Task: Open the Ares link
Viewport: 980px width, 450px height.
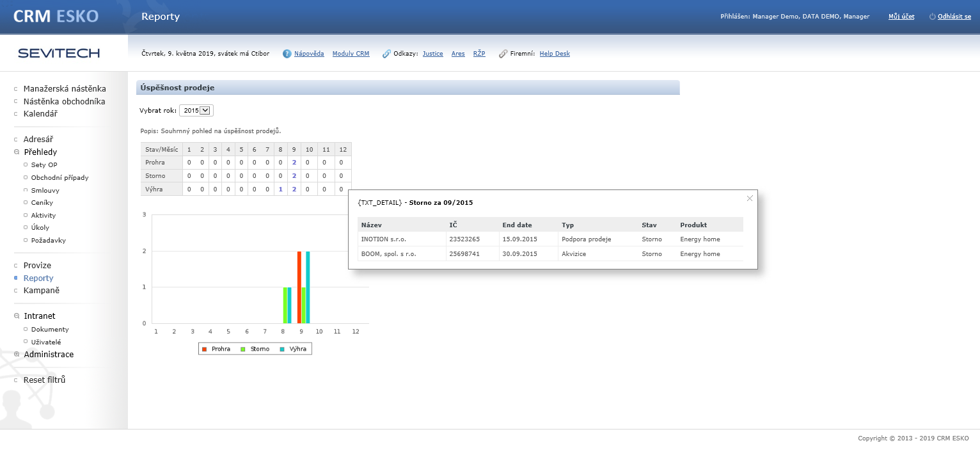Action: click(x=458, y=54)
